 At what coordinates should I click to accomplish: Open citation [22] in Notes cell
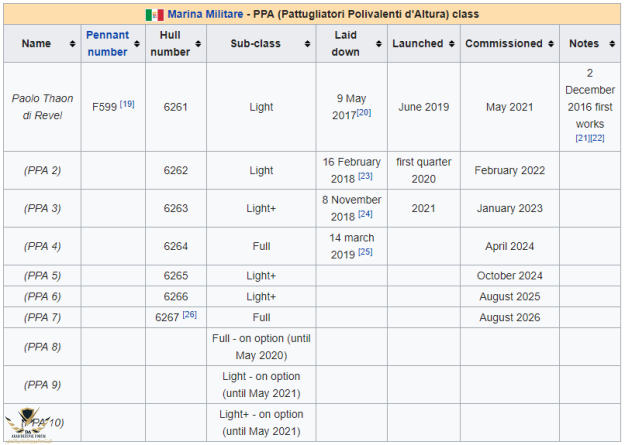597,138
